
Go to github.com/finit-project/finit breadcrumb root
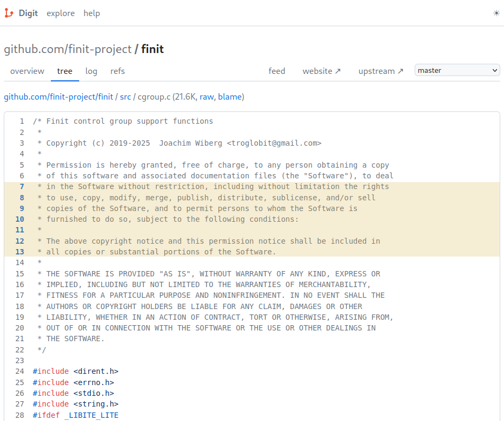(58, 97)
